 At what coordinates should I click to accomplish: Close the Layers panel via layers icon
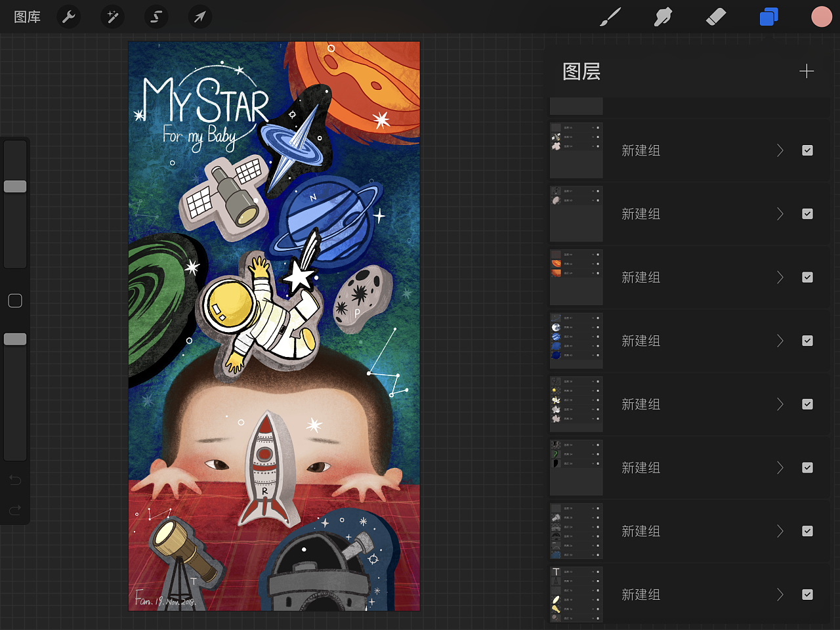(768, 17)
